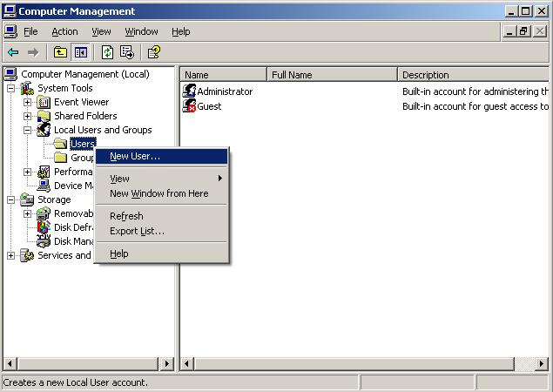Screen dimensions: 553x392
Task: Toggle Show/Hide Console Tree toolbar icon
Action: tap(81, 52)
